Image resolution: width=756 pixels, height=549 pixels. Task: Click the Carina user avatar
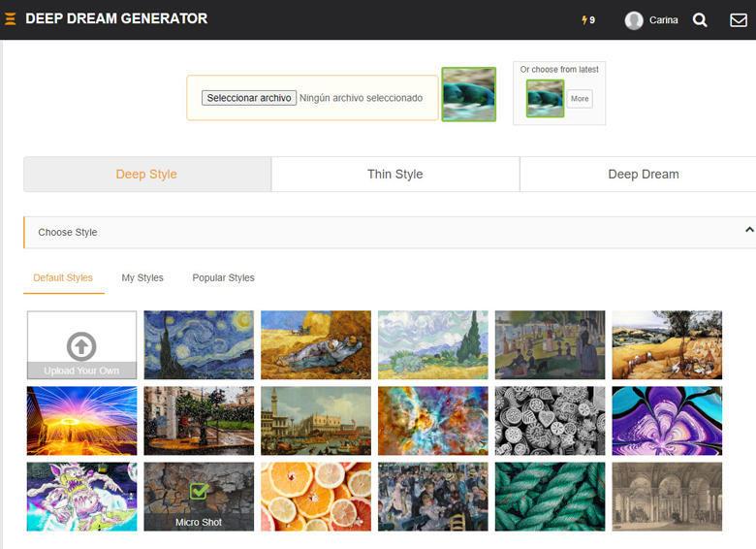(x=634, y=20)
